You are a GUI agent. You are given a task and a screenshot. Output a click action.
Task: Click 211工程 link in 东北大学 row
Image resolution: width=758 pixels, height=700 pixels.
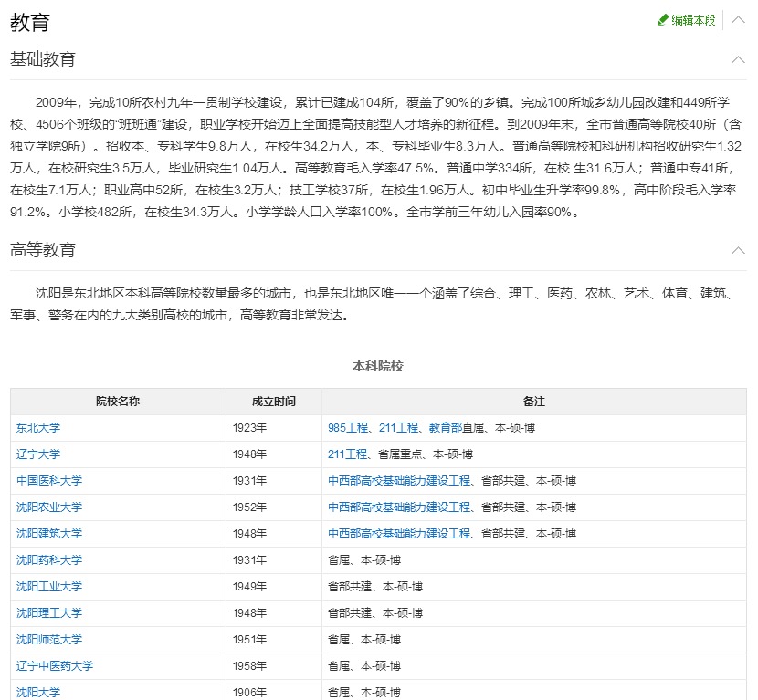coord(399,427)
